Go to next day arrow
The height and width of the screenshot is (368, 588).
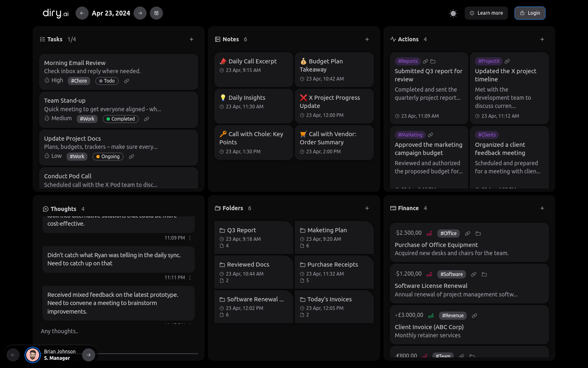point(140,13)
